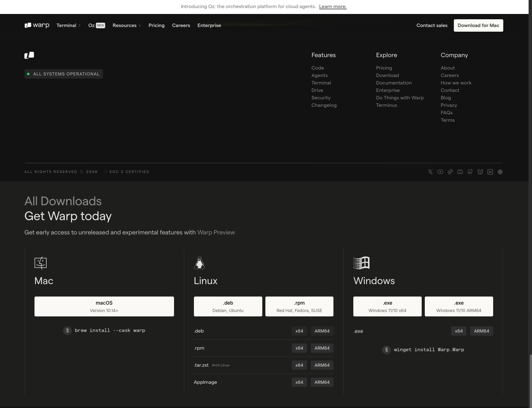The image size is (532, 408).
Task: Open the Agents features link
Action: click(319, 75)
